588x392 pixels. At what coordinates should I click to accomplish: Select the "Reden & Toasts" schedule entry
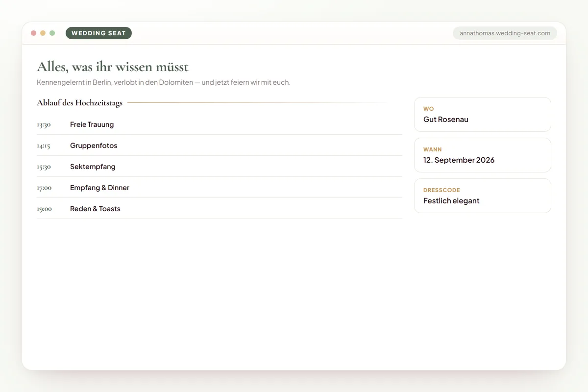(220, 209)
